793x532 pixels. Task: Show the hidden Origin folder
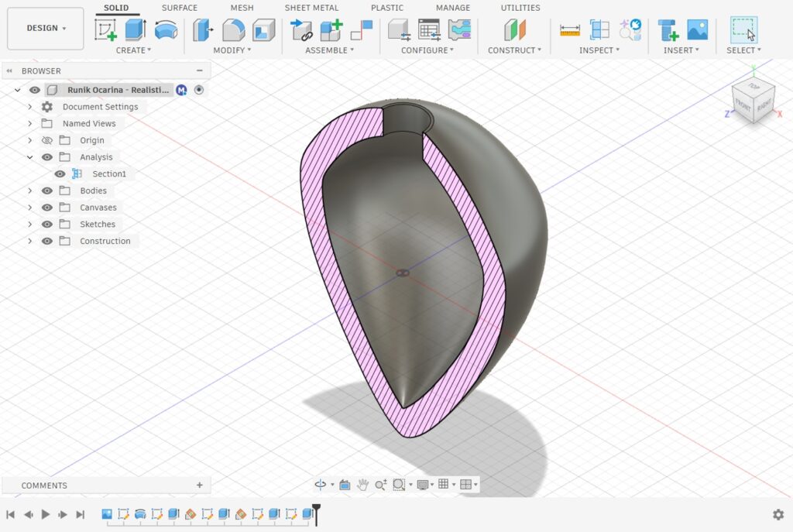coord(47,140)
